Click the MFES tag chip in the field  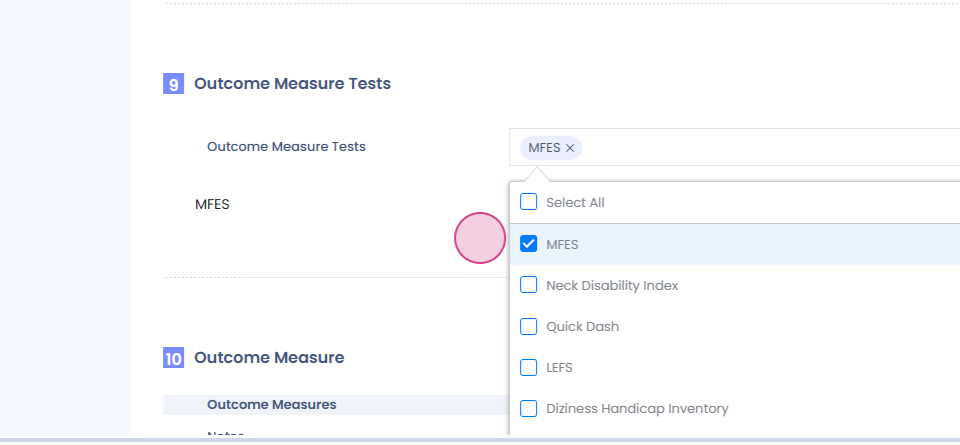coord(544,148)
